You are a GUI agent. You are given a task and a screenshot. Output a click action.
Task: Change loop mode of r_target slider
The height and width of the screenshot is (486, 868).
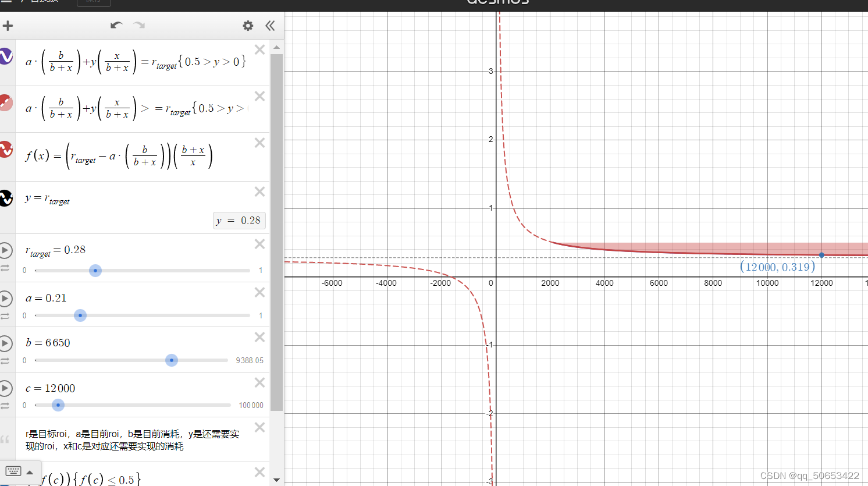click(5, 268)
